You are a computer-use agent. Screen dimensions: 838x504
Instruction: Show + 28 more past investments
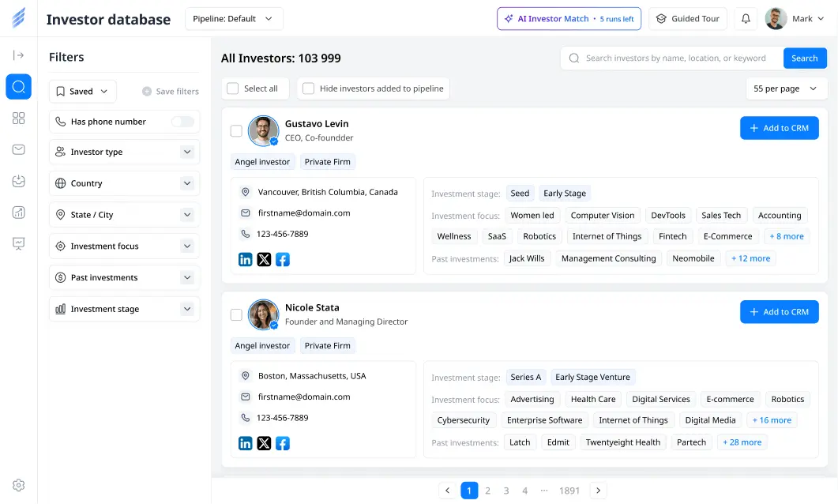click(742, 442)
